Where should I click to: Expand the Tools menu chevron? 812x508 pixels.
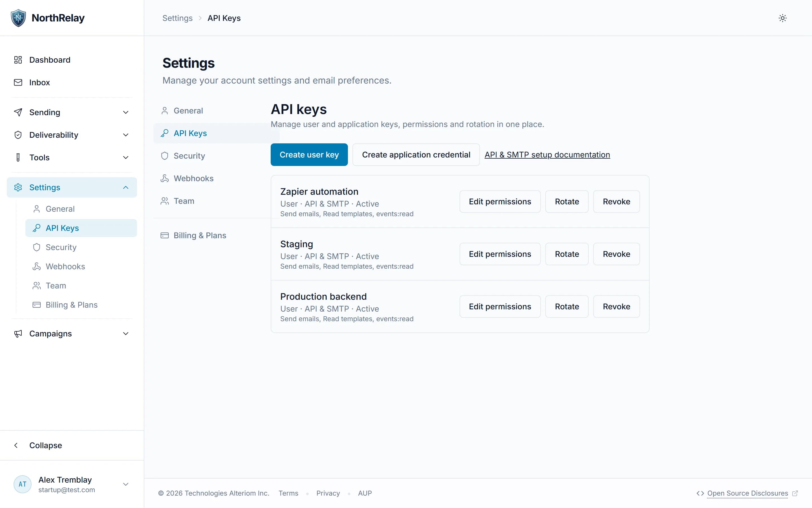pos(126,157)
